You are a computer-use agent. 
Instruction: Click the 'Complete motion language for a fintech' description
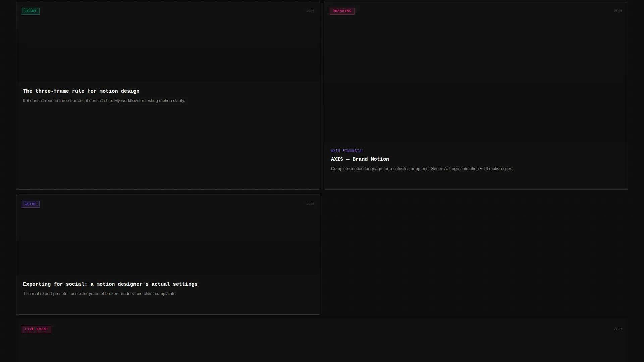click(x=422, y=169)
